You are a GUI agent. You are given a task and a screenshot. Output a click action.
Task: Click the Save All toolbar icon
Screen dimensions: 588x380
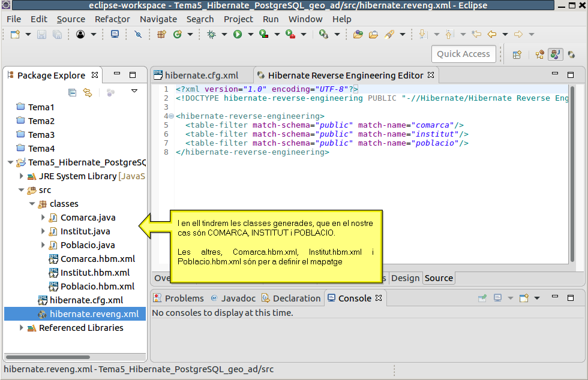(x=57, y=35)
